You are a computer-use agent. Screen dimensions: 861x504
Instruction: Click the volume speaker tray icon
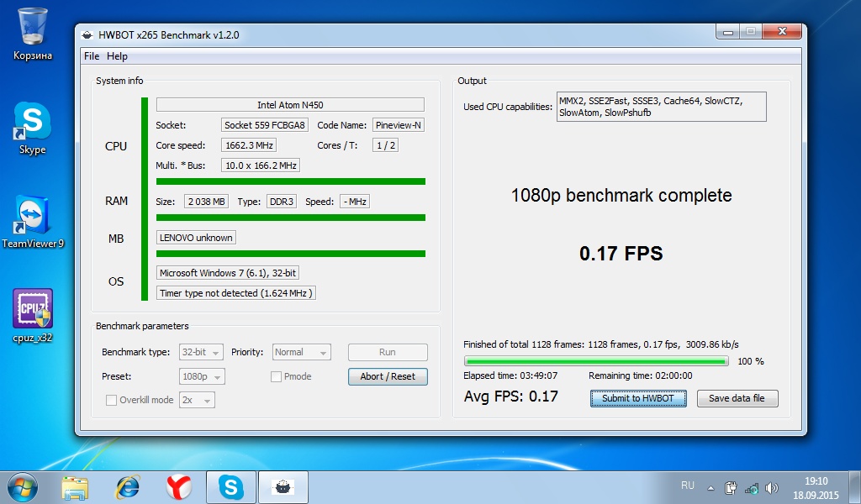pyautogui.click(x=772, y=487)
